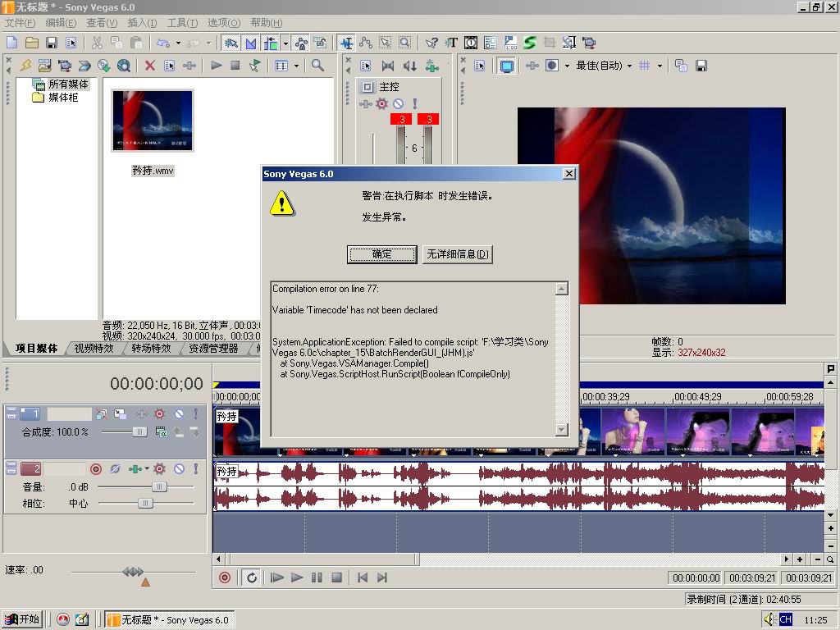This screenshot has width=840, height=630.
Task: Open a project with the folder icon
Action: coord(32,43)
